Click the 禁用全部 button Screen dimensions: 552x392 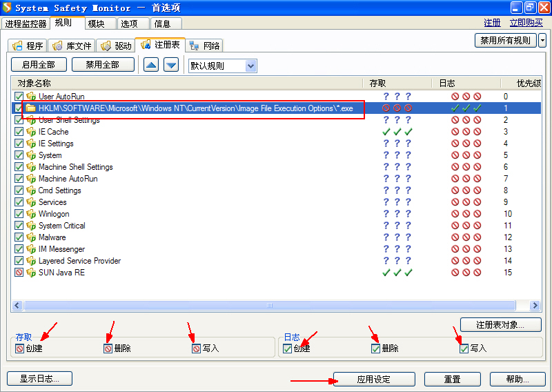pyautogui.click(x=103, y=65)
